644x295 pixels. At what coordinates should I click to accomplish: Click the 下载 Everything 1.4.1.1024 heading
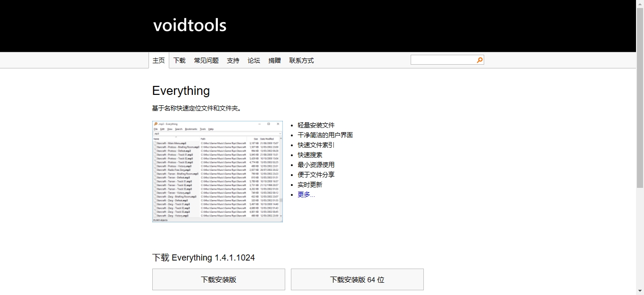tap(204, 258)
